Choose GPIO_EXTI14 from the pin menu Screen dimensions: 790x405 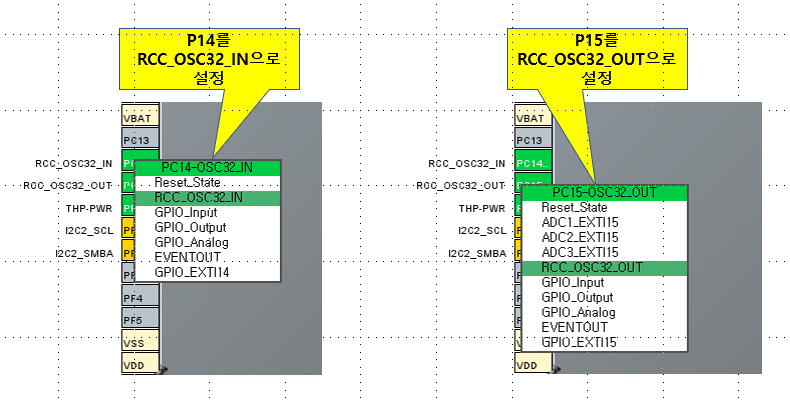point(198,272)
